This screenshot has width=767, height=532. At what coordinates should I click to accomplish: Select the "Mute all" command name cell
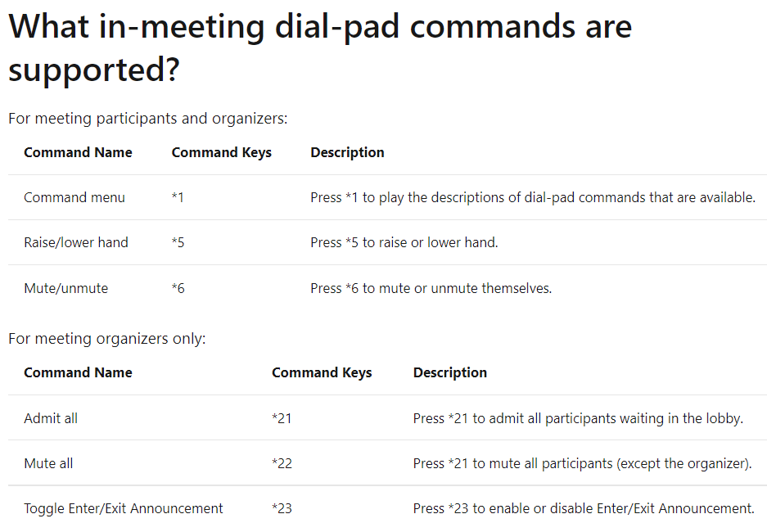tap(48, 463)
